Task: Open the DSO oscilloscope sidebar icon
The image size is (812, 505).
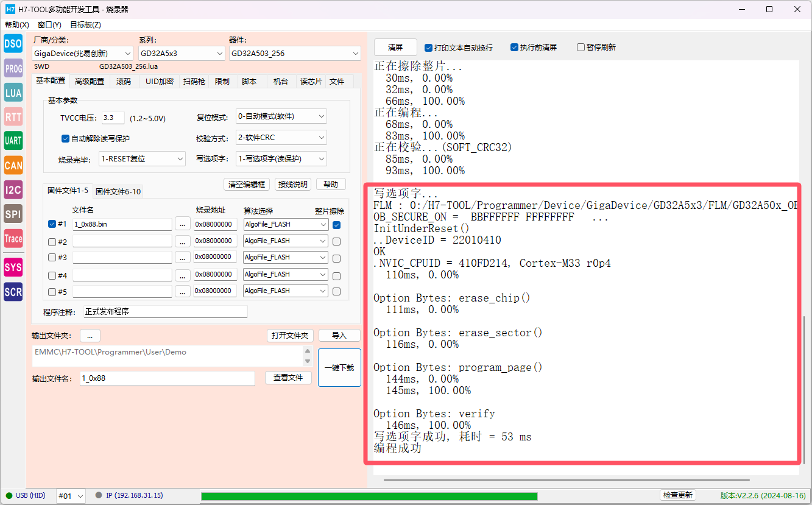Action: [13, 44]
